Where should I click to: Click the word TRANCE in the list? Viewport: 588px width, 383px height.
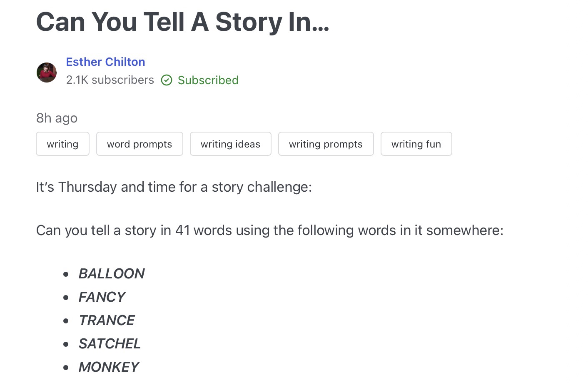tap(107, 320)
